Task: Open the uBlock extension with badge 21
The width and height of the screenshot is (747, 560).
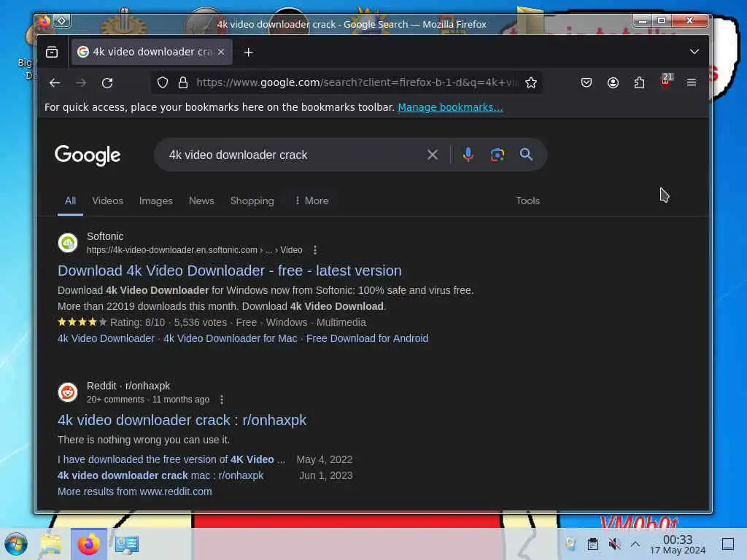Action: coord(666,82)
